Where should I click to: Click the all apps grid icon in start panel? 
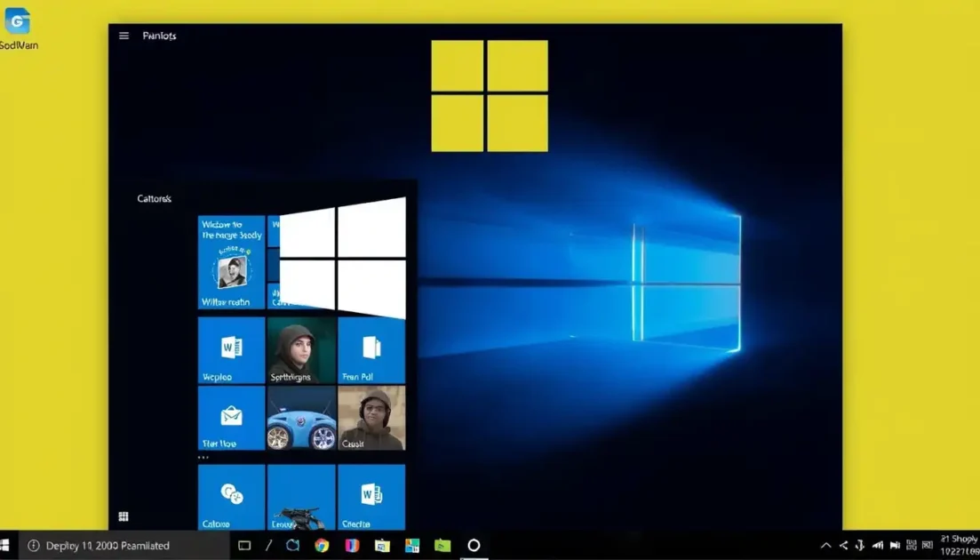(123, 516)
